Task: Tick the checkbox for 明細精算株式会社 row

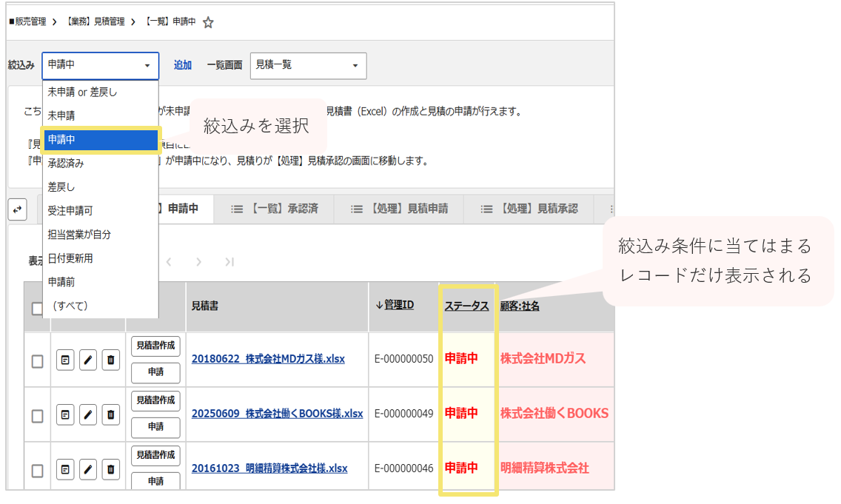Action: click(38, 471)
